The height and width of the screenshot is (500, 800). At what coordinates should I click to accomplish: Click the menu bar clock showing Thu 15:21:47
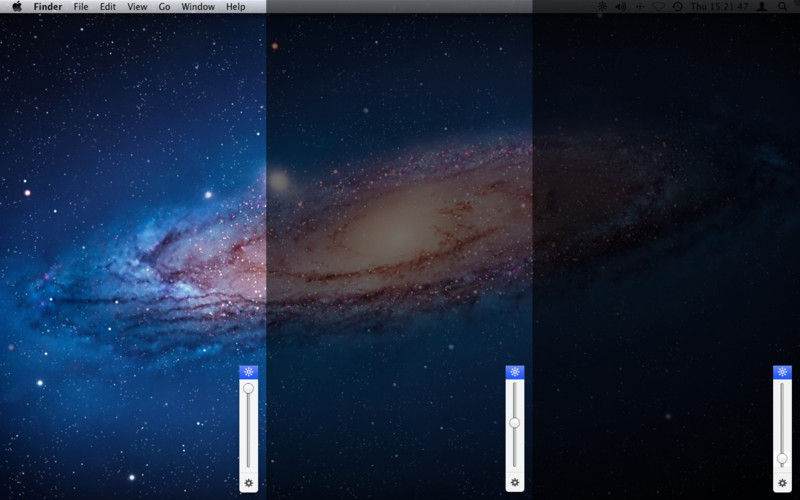point(719,7)
